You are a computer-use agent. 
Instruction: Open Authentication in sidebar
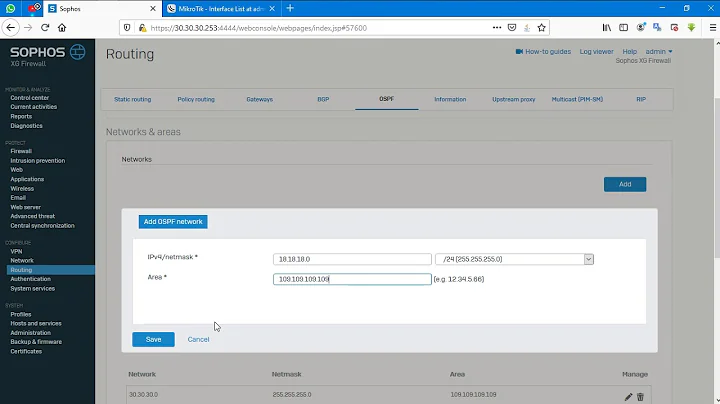click(31, 279)
